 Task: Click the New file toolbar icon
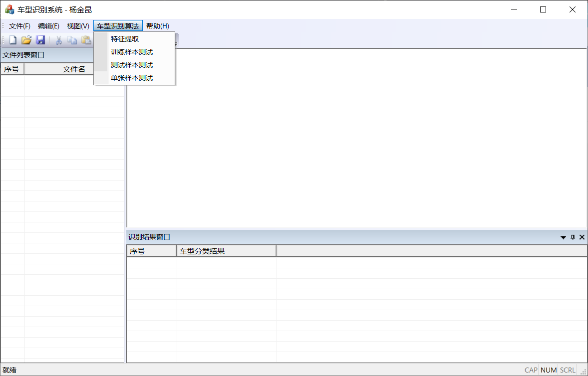pyautogui.click(x=13, y=40)
